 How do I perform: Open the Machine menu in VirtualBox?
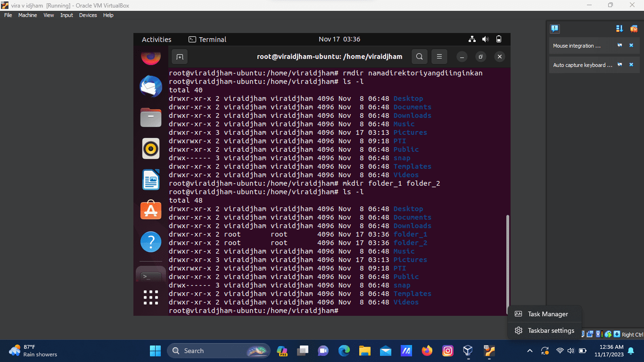tap(27, 15)
